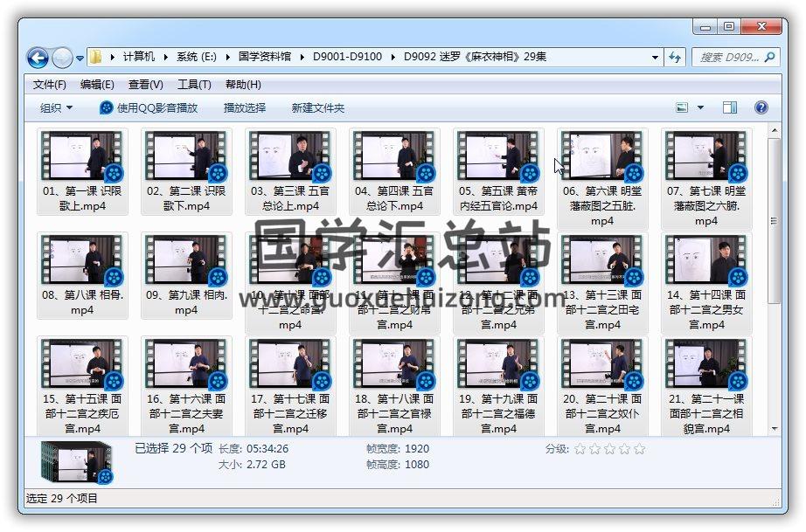Viewport: 806px width, 532px height.
Task: Click the details pane preview thumbnail
Action: pyautogui.click(x=77, y=462)
